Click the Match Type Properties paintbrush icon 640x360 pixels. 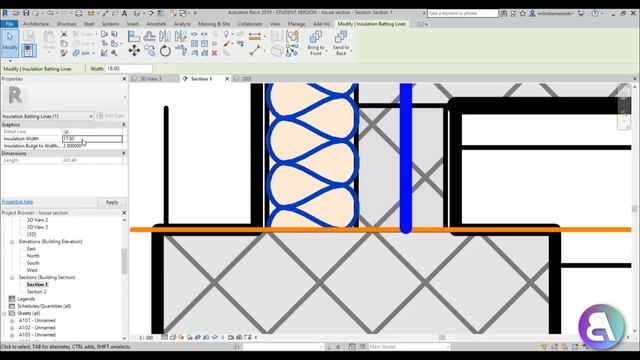click(64, 53)
